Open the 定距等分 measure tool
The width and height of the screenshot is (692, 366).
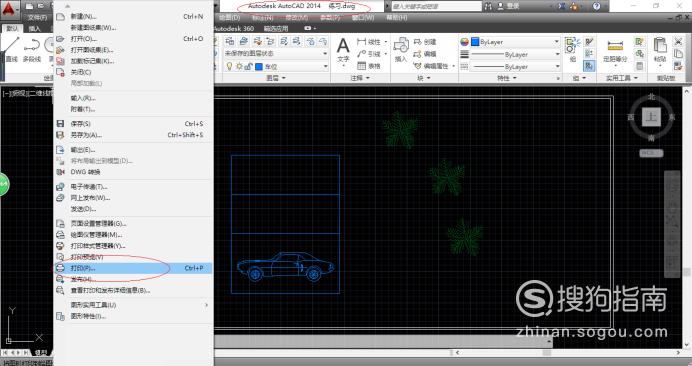[x=615, y=51]
